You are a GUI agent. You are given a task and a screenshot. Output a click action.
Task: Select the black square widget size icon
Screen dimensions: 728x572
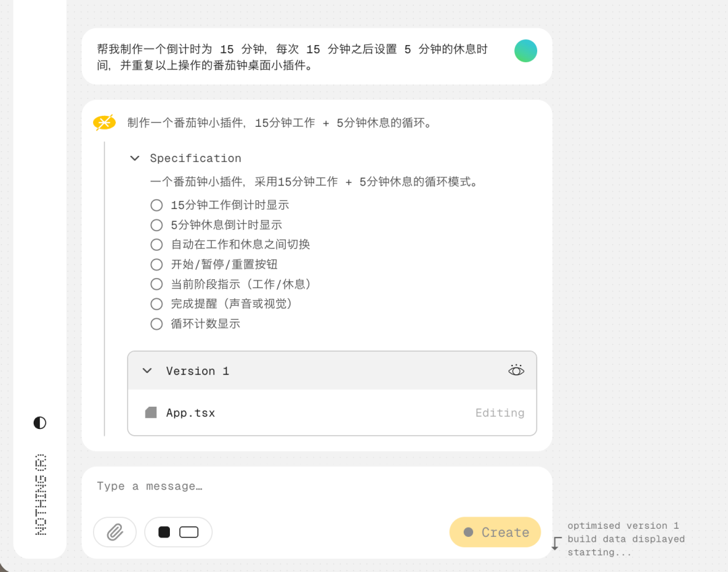[x=164, y=532]
